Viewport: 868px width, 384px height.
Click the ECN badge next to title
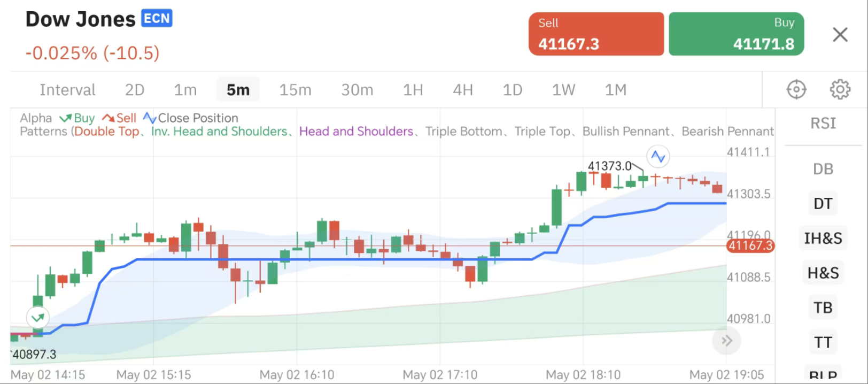pyautogui.click(x=157, y=19)
